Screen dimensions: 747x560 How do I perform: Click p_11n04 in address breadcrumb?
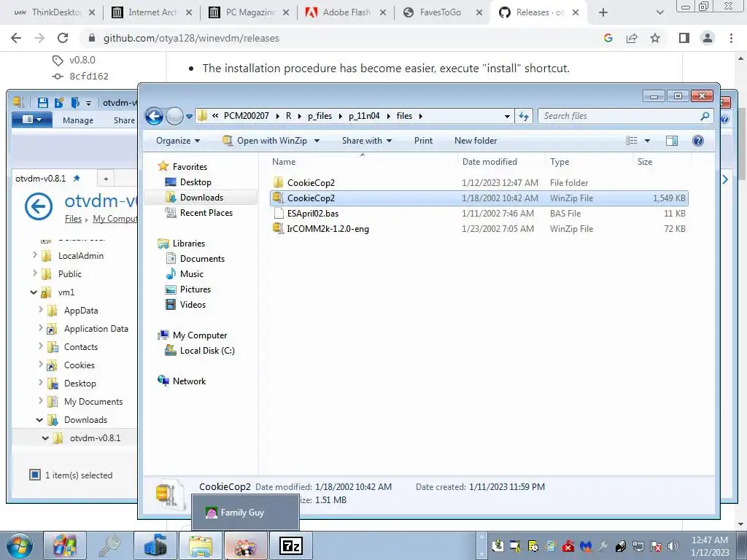(364, 116)
